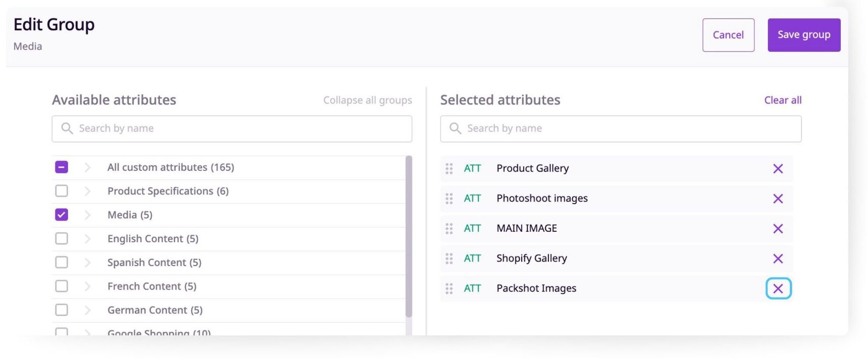
Task: Remove Packshot Images with its X icon
Action: click(x=778, y=288)
